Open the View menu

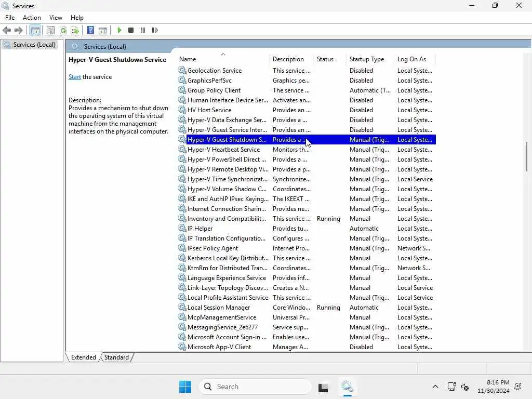tap(56, 18)
